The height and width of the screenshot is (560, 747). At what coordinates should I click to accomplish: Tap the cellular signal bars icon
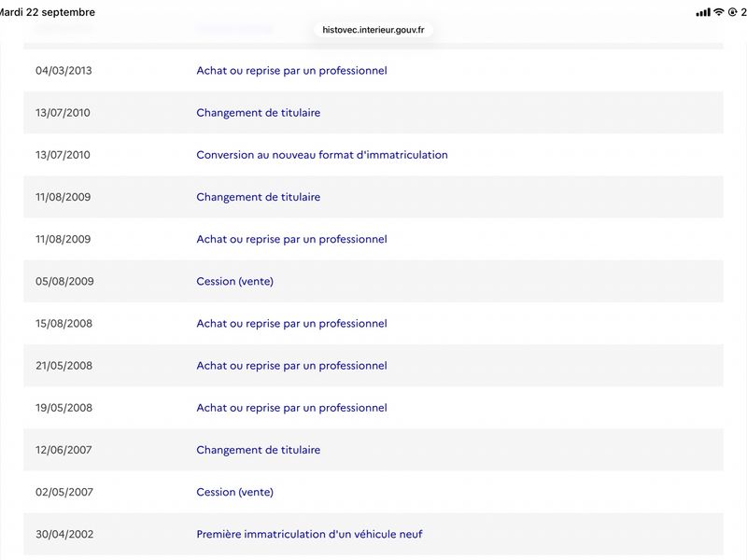click(x=703, y=12)
